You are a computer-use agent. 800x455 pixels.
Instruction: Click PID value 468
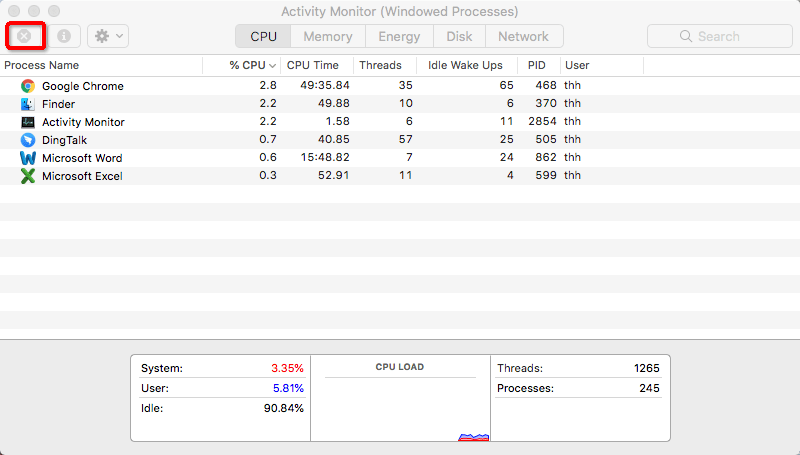pos(546,85)
